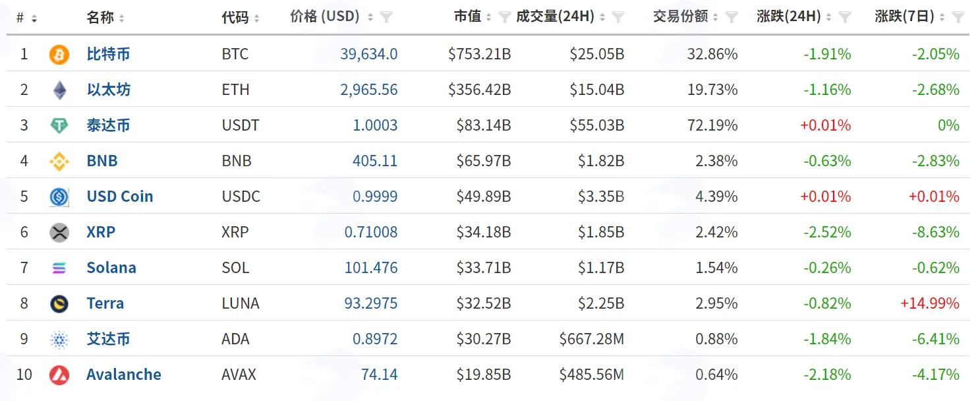Open the Terra link
980x401 pixels.
coord(105,303)
